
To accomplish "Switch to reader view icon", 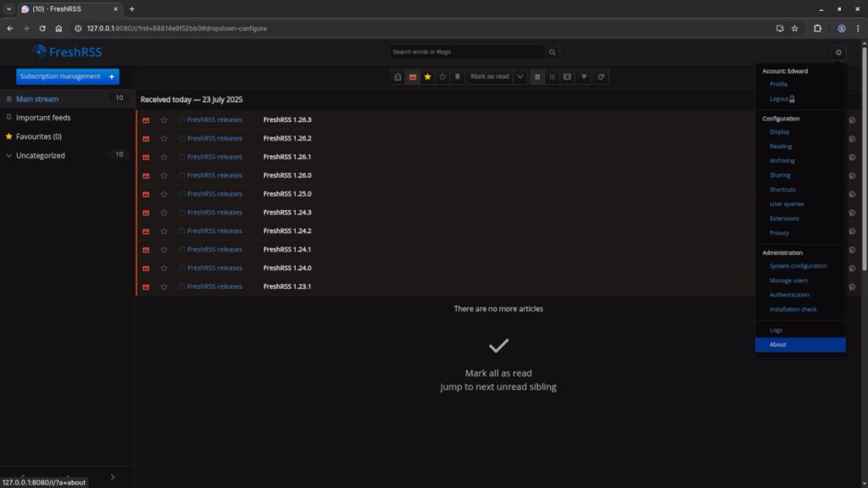I will (x=567, y=77).
